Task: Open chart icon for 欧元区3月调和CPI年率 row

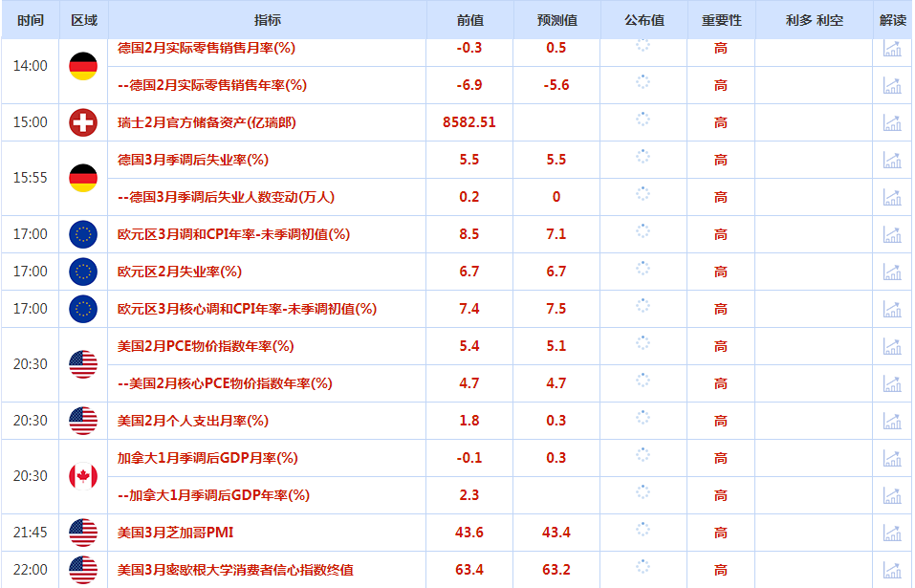Action: pos(892,234)
